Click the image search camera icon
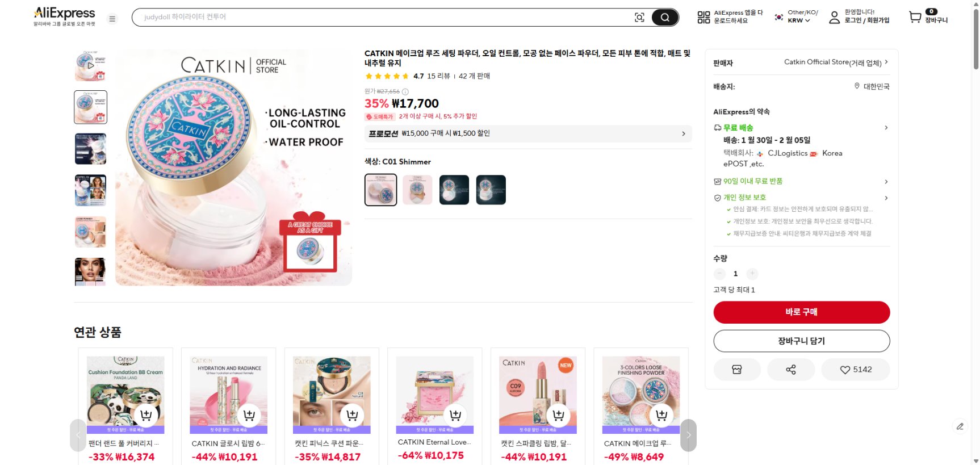Viewport: 980px width, 465px height. click(x=639, y=18)
